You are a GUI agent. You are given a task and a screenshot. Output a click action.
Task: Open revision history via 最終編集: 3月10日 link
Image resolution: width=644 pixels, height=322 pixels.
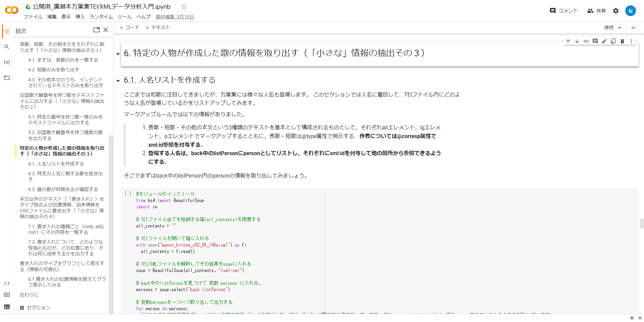pos(174,17)
